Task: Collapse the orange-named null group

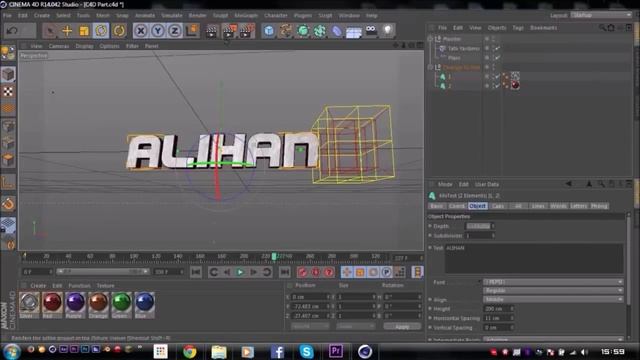Action: (x=430, y=67)
